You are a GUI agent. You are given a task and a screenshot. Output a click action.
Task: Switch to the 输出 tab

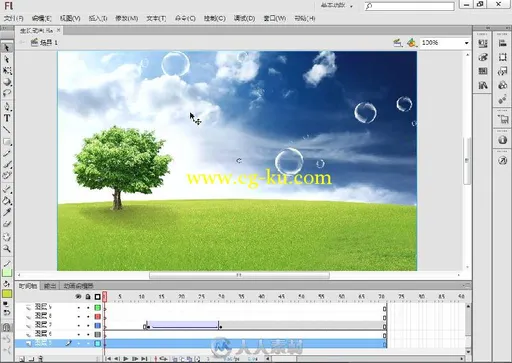pyautogui.click(x=50, y=286)
